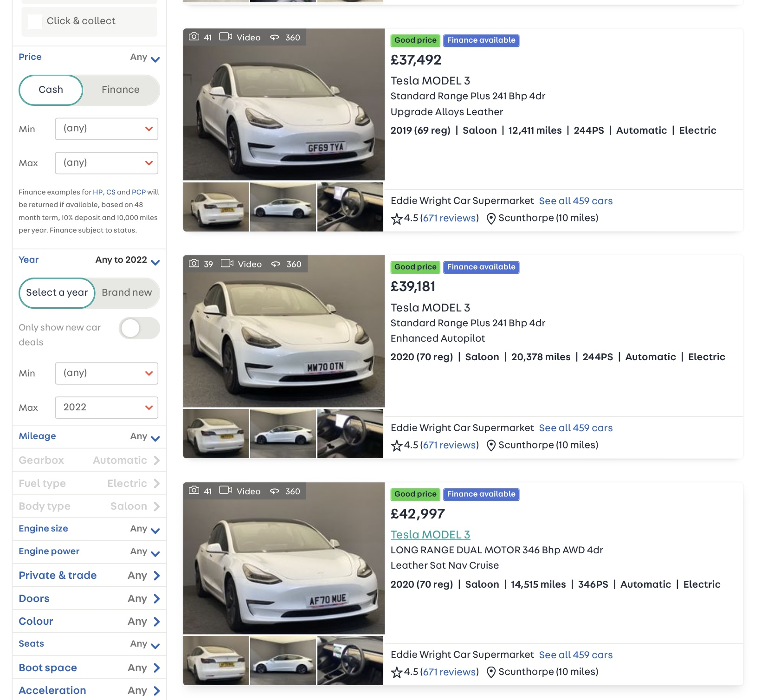
Task: Open main photo of Tesla GF69 TYA
Action: click(284, 104)
